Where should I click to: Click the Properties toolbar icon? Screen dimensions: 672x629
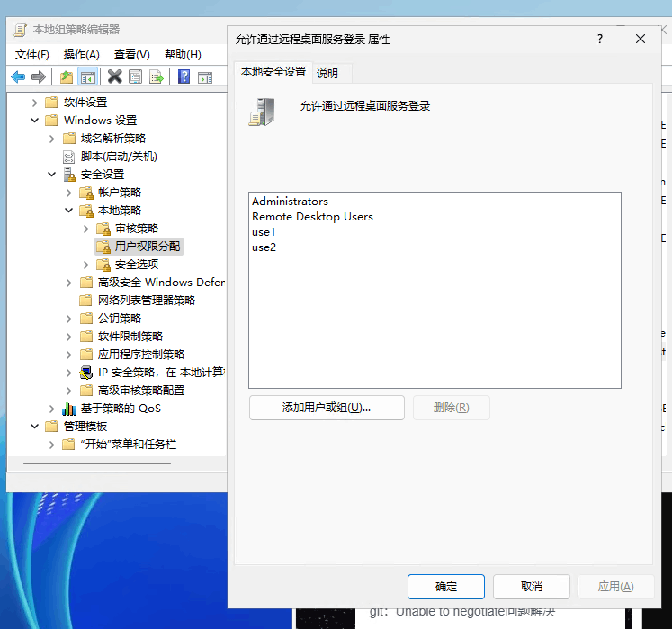pos(136,77)
